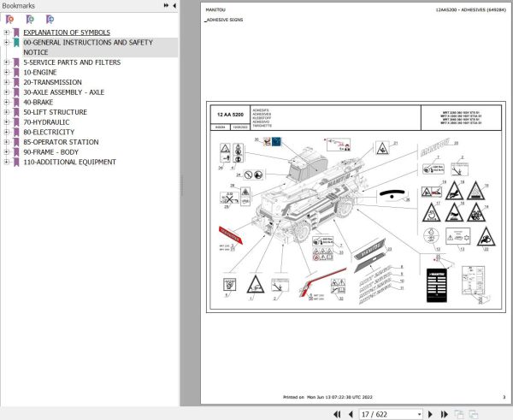This screenshot has width=513, height=420.
Task: Collapse the Bookmarks panel arrow
Action: [174, 6]
